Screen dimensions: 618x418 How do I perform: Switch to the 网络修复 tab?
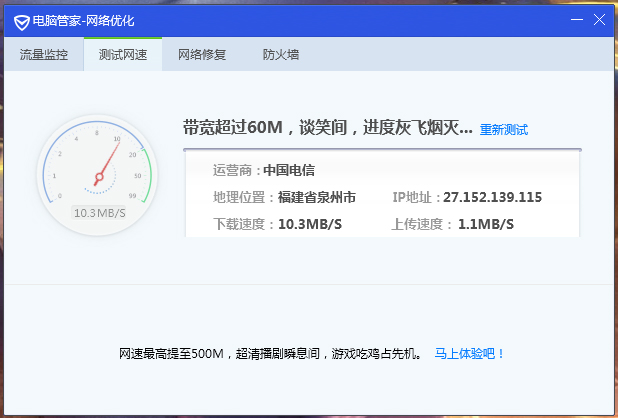pos(202,54)
